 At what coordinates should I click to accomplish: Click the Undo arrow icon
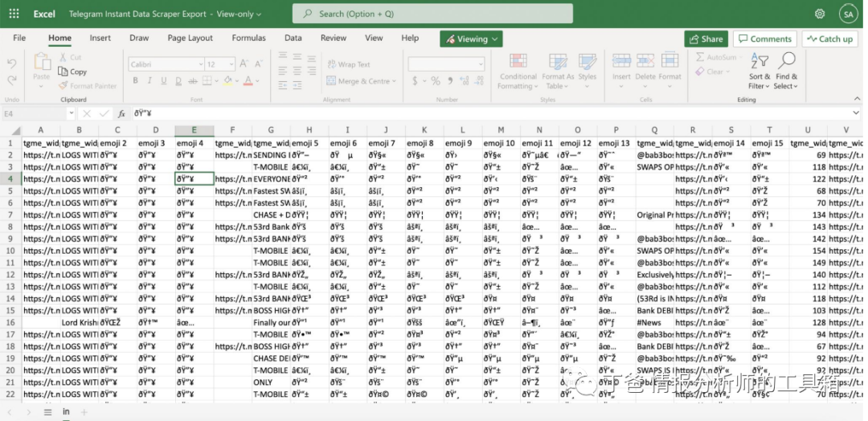pyautogui.click(x=11, y=63)
